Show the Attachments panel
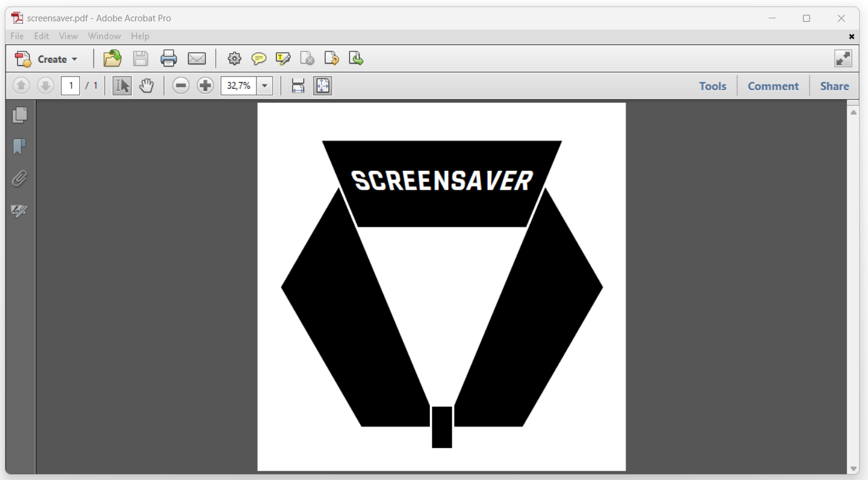This screenshot has width=868, height=480. click(x=20, y=179)
